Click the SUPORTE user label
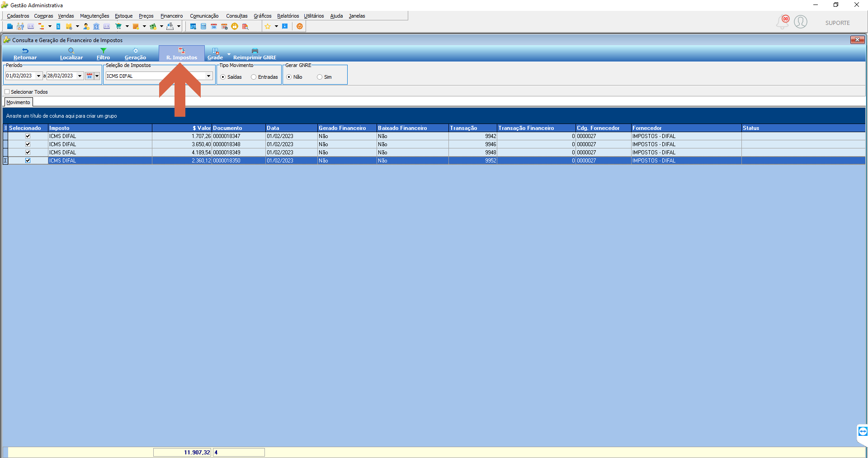 [837, 23]
